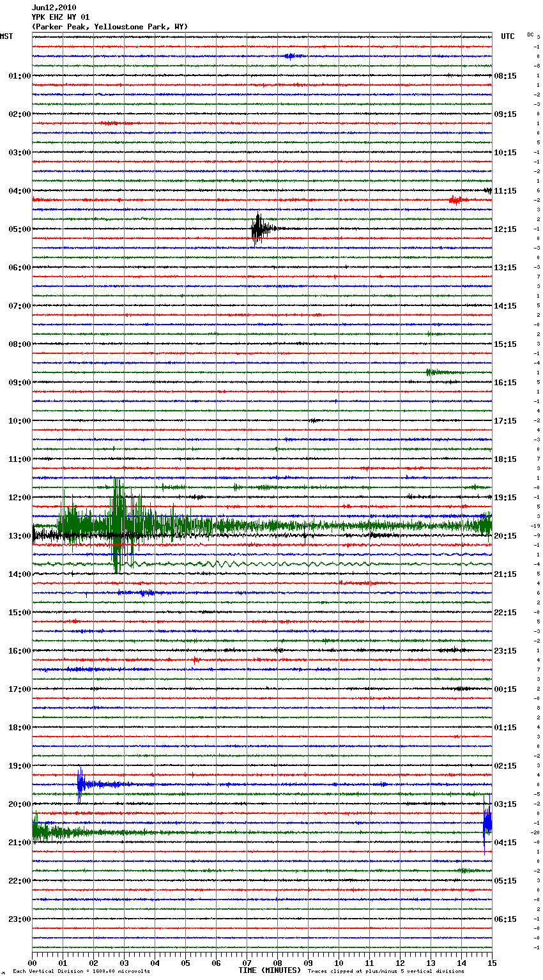This screenshot has height=980, width=543.
Task: Click minute tick label 01 on bottom axis
Action: (63, 963)
